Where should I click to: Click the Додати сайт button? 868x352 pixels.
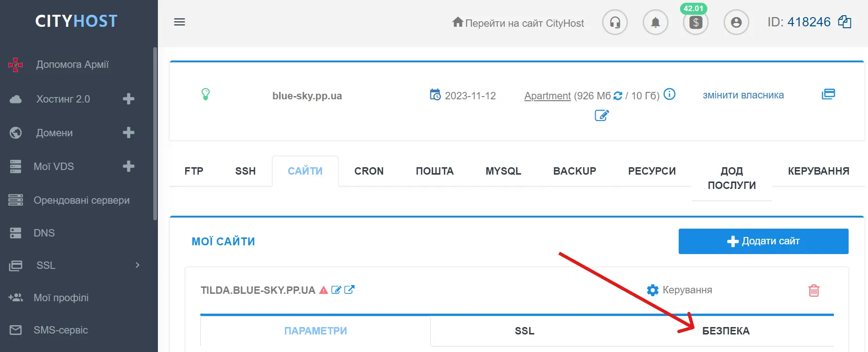pos(763,241)
